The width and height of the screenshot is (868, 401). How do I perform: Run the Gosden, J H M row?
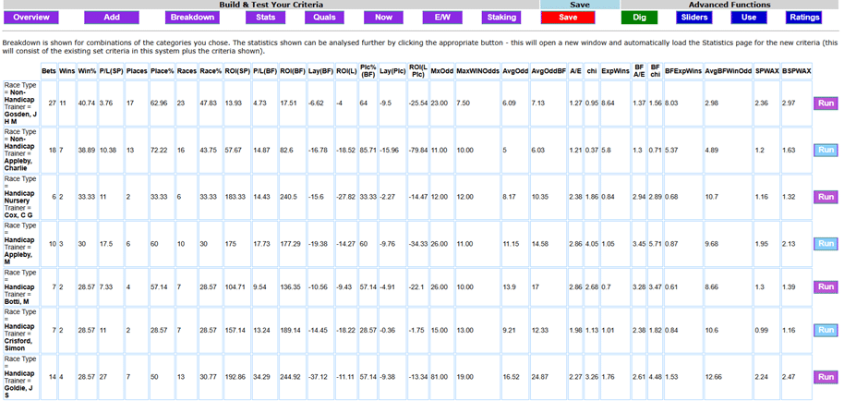pyautogui.click(x=826, y=103)
